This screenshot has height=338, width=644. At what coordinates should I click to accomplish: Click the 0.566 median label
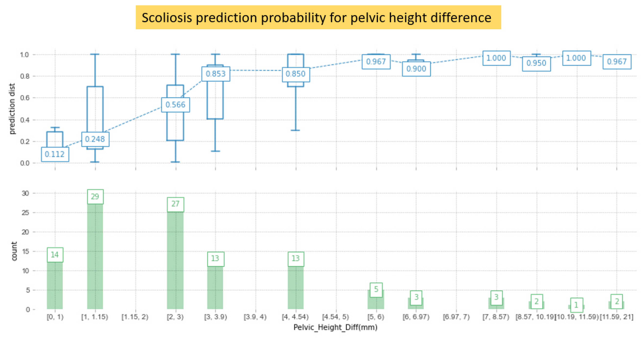click(x=175, y=105)
